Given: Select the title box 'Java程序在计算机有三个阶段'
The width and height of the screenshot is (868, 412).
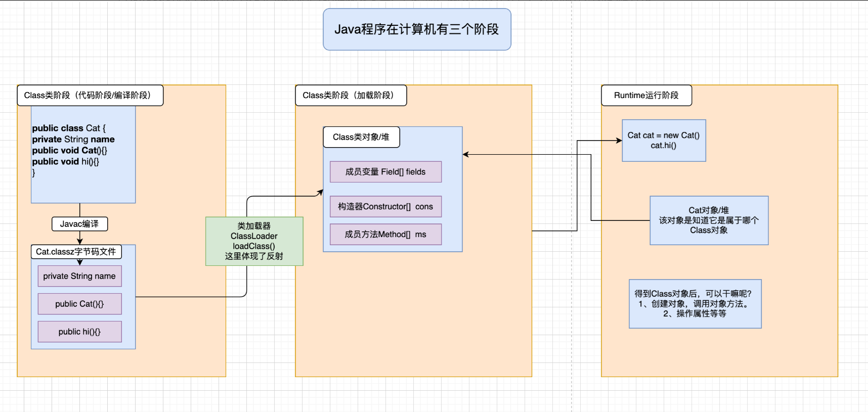Looking at the screenshot, I should tap(417, 29).
